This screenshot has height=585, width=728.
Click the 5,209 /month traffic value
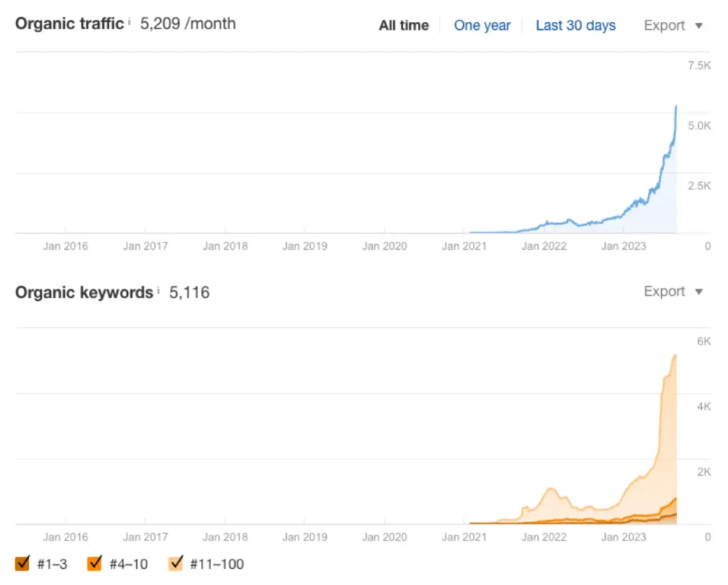point(188,23)
